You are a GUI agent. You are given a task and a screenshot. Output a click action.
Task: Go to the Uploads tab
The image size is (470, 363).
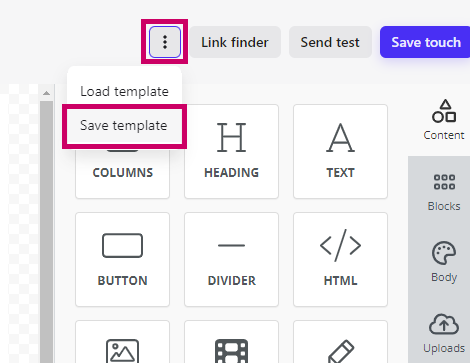point(444,334)
